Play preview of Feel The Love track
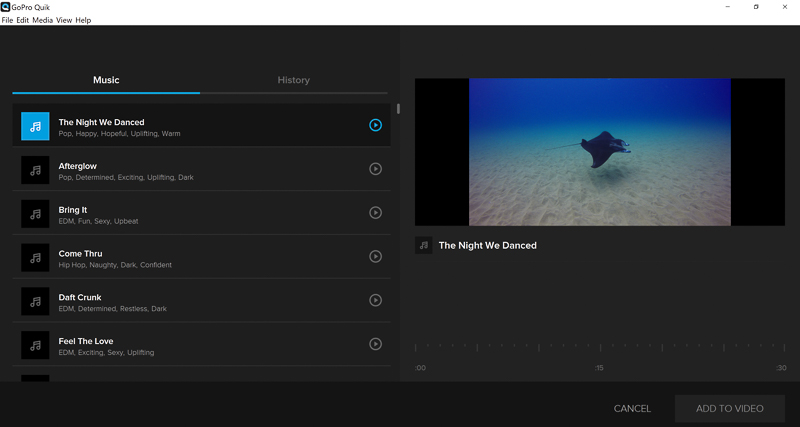The height and width of the screenshot is (427, 800). (x=375, y=344)
